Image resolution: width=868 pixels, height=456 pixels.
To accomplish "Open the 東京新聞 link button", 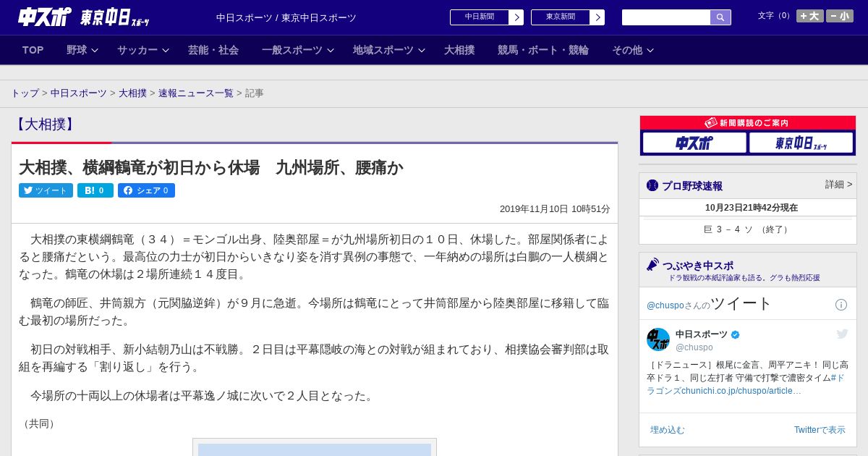I will point(561,17).
